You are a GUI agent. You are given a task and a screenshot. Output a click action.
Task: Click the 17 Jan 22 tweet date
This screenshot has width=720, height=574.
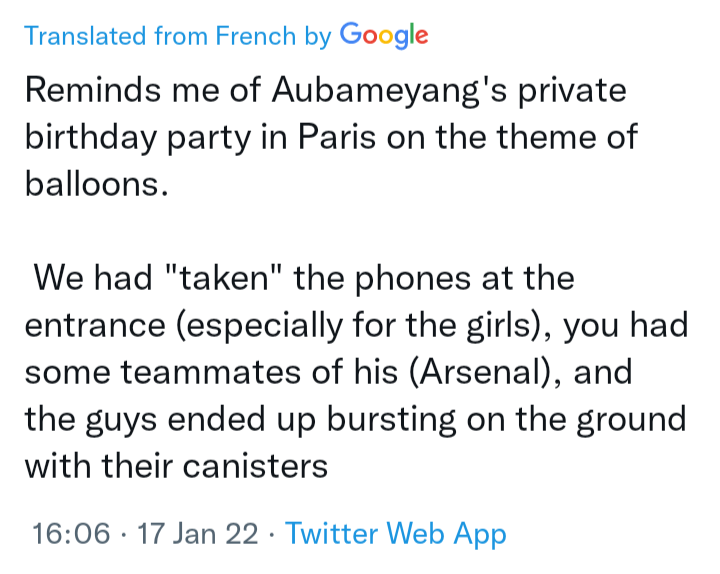pos(197,533)
